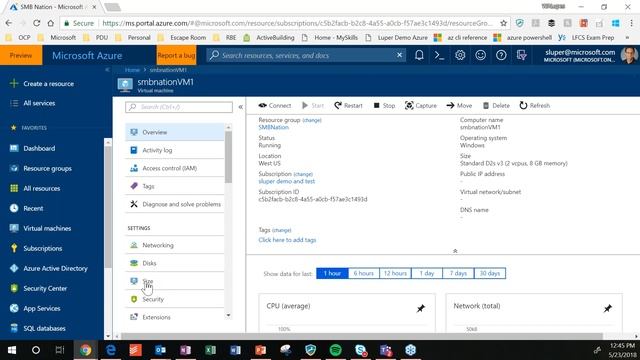Click Azure Active Directory icon
640x360 pixels.
click(x=14, y=268)
